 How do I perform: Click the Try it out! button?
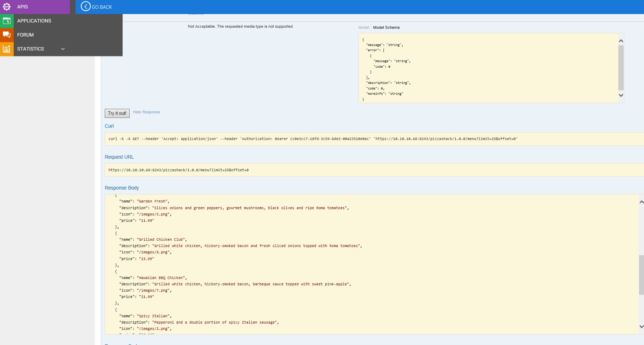coord(117,113)
